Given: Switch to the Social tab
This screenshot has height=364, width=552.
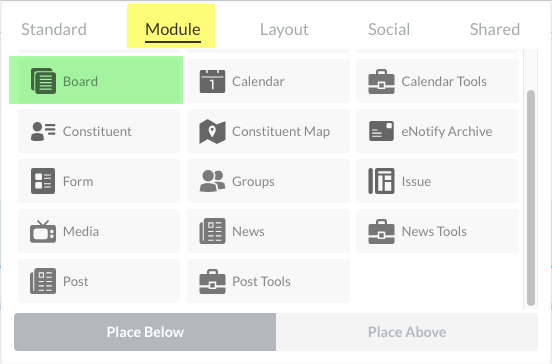Looking at the screenshot, I should pos(389,29).
